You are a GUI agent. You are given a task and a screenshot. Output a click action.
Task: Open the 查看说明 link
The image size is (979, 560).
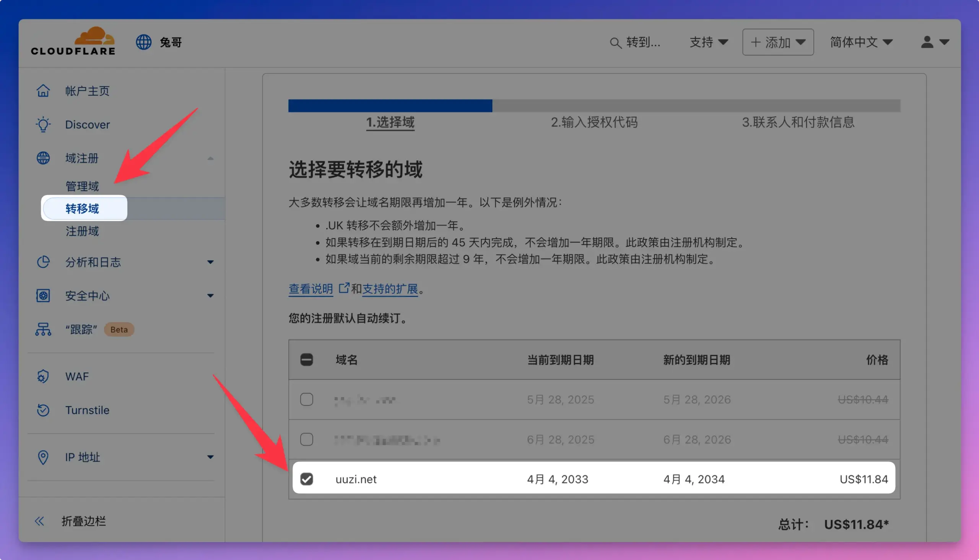tap(311, 289)
